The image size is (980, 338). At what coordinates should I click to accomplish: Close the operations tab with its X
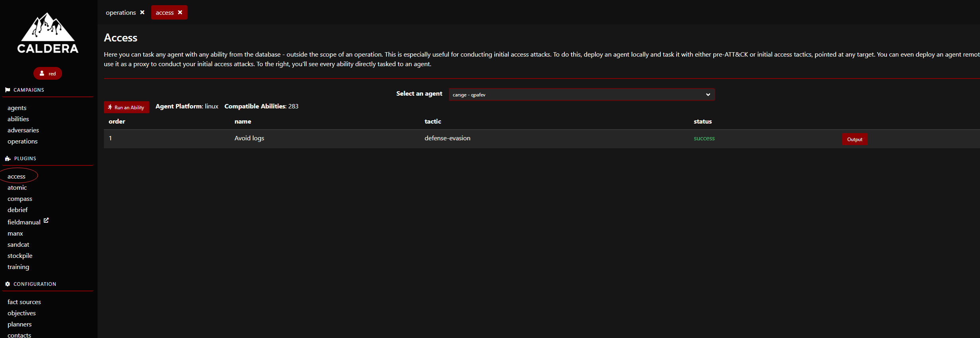(142, 12)
